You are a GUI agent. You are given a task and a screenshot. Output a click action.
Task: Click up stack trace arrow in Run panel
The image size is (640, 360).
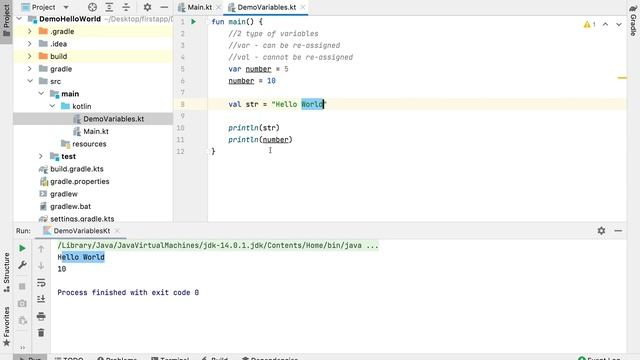pyautogui.click(x=41, y=249)
